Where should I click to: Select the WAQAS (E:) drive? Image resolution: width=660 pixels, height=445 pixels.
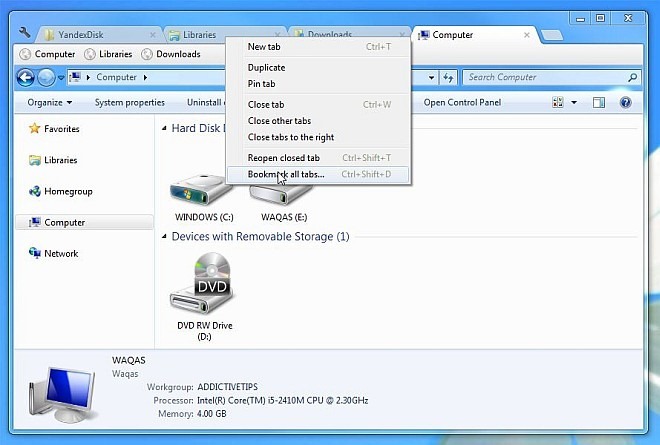pos(283,203)
